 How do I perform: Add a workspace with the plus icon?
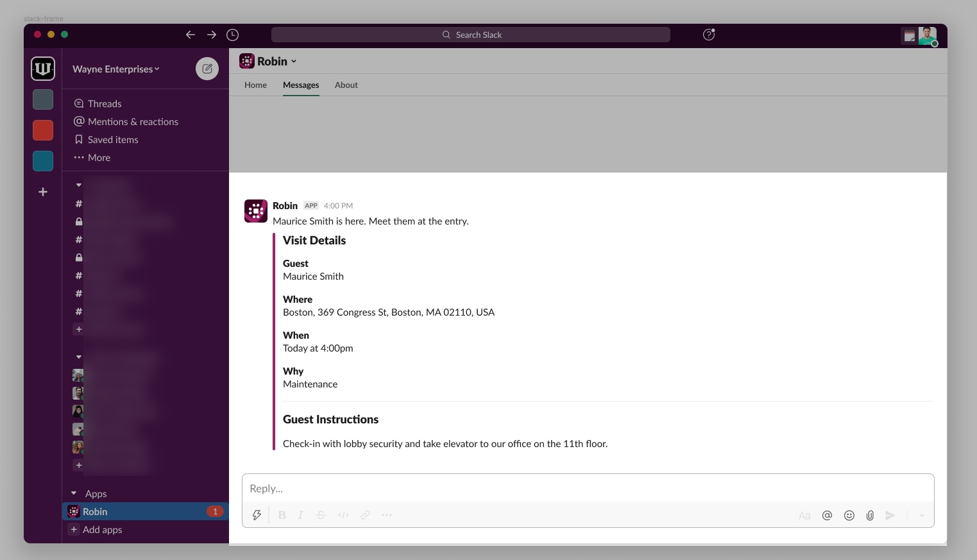43,192
